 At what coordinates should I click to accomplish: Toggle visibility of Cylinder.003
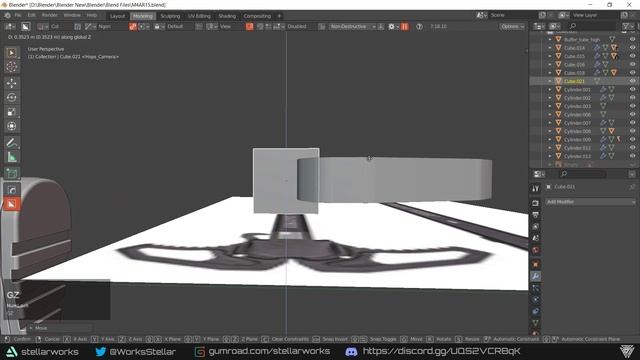click(x=632, y=106)
